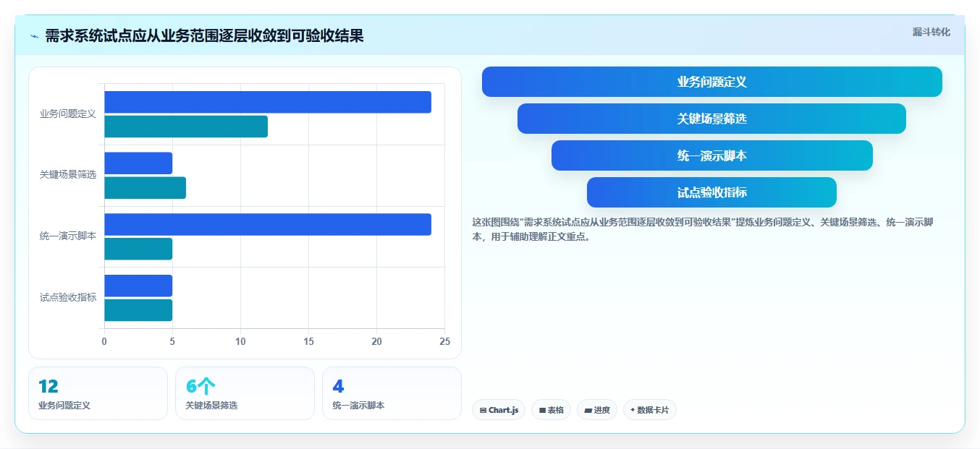The height and width of the screenshot is (449, 980).
Task: Click the teal bar for 关键场景筛选
Action: pyautogui.click(x=145, y=188)
